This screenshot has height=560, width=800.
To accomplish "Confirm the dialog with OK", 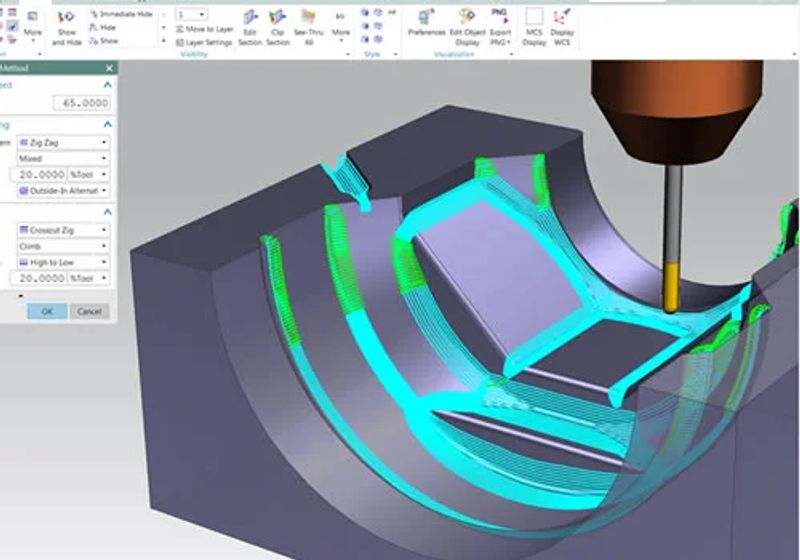I will click(x=47, y=312).
